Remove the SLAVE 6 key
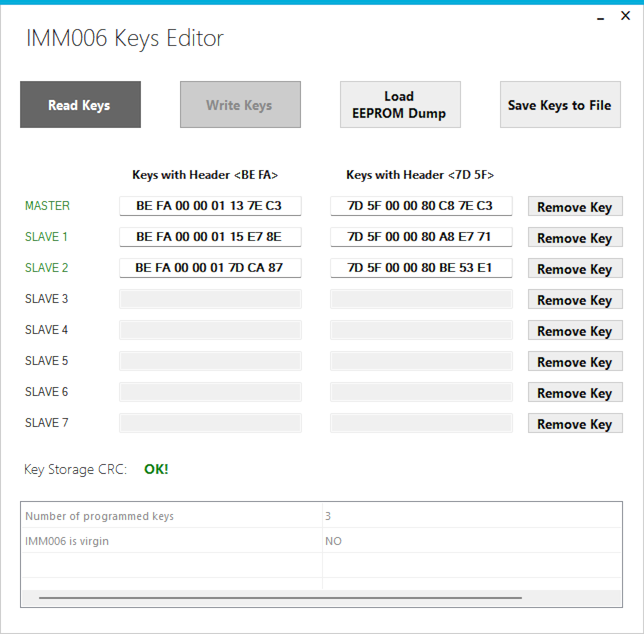This screenshot has height=634, width=644. click(x=575, y=393)
